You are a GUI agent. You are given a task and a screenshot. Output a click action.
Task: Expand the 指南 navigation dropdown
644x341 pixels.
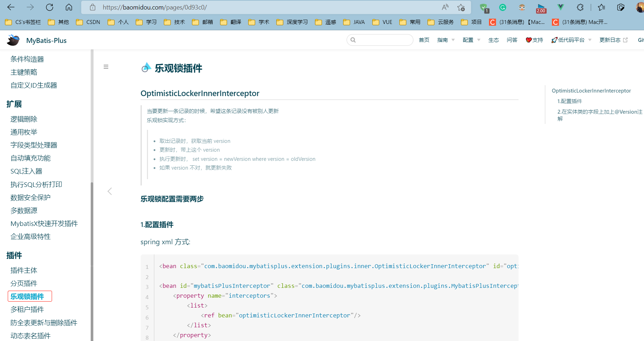446,40
